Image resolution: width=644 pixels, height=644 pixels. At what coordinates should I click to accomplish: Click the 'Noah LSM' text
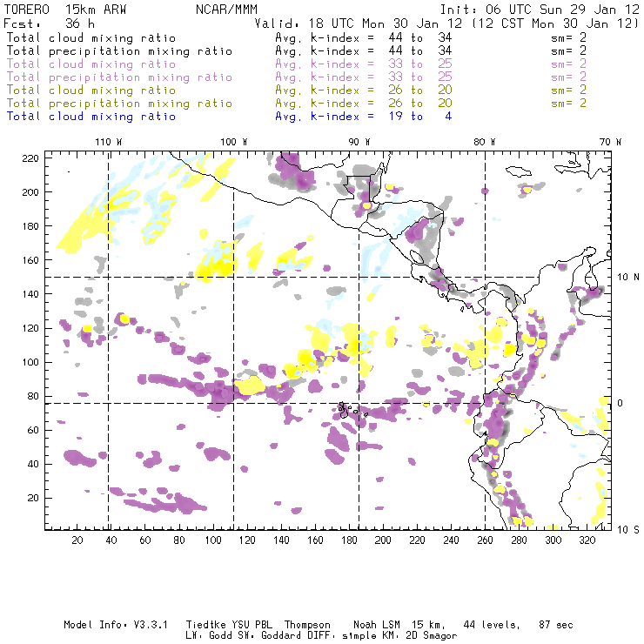coord(377,625)
